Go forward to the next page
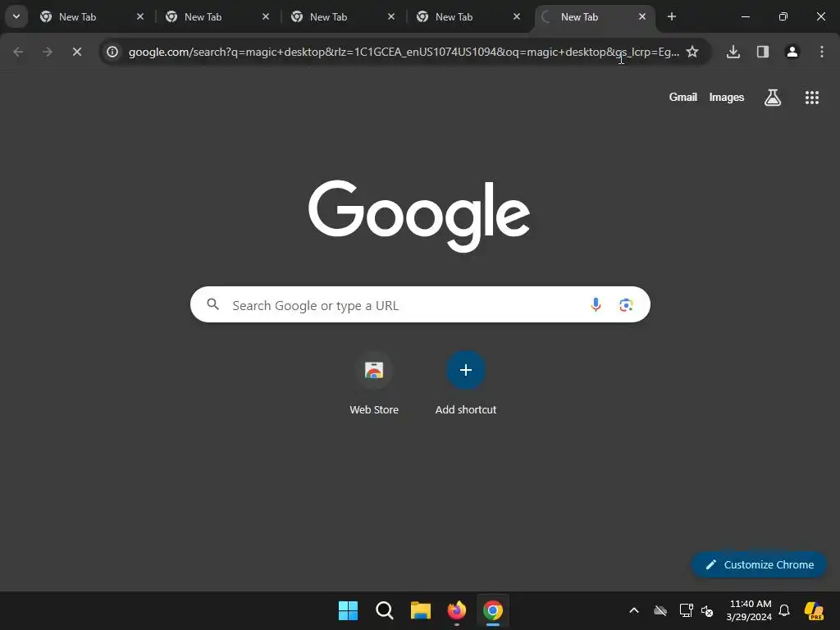Screen dimensions: 840x630 [x=48, y=52]
